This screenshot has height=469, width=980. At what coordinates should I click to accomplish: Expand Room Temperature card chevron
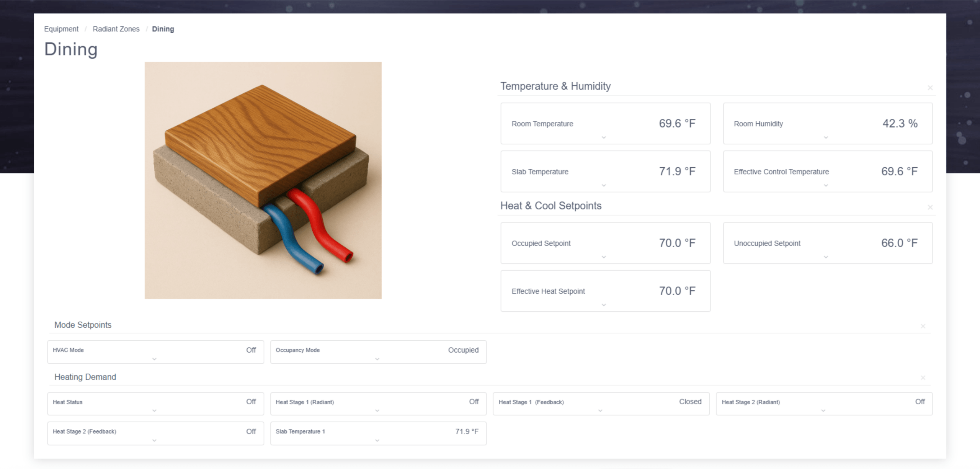pyautogui.click(x=604, y=137)
